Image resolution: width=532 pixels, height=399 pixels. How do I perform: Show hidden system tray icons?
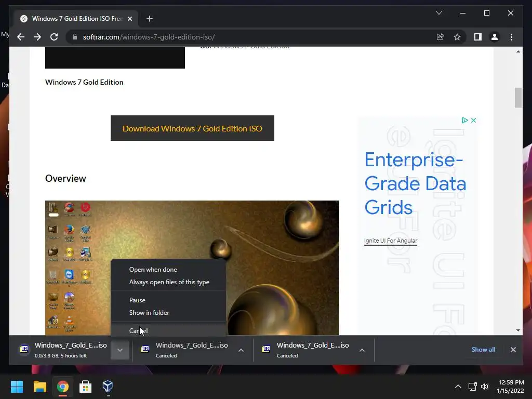click(x=458, y=387)
